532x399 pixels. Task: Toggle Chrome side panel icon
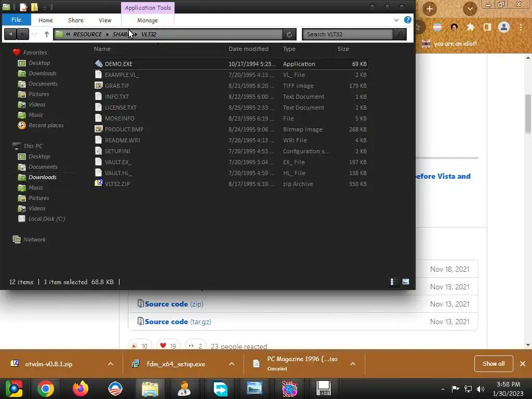(487, 27)
